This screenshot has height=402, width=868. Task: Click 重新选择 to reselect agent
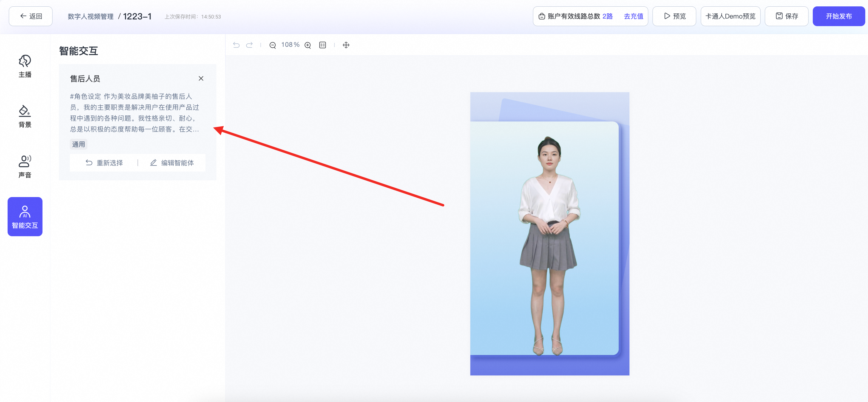click(104, 163)
